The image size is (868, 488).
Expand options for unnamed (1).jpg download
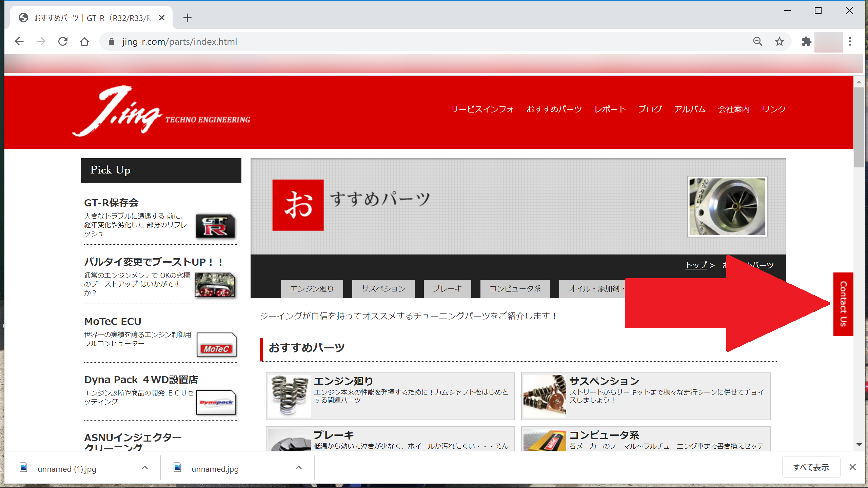click(145, 468)
